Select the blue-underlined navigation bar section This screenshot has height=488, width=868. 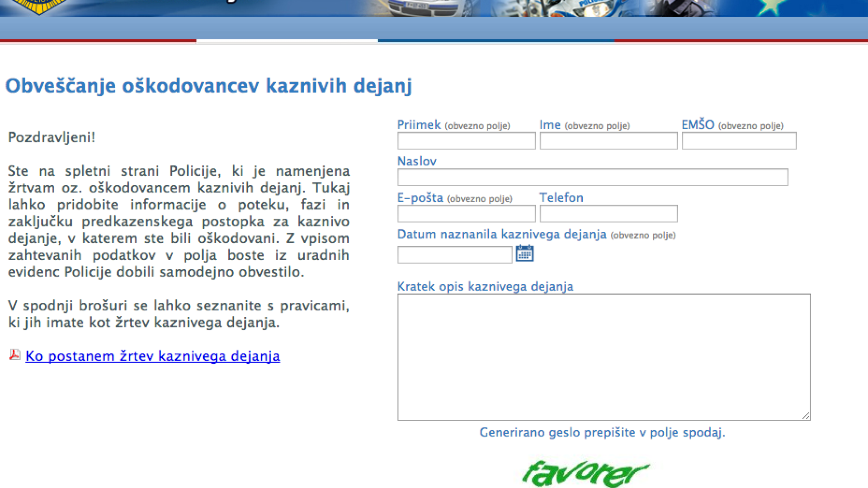point(495,30)
